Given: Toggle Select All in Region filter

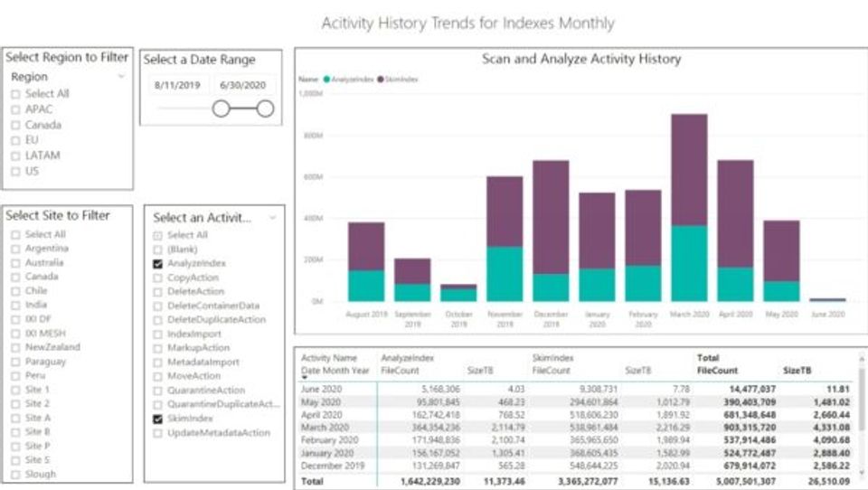Looking at the screenshot, I should click(x=15, y=94).
